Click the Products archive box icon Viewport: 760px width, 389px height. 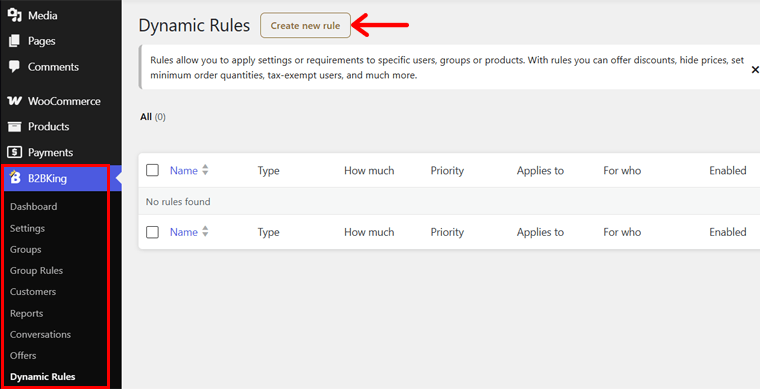15,126
